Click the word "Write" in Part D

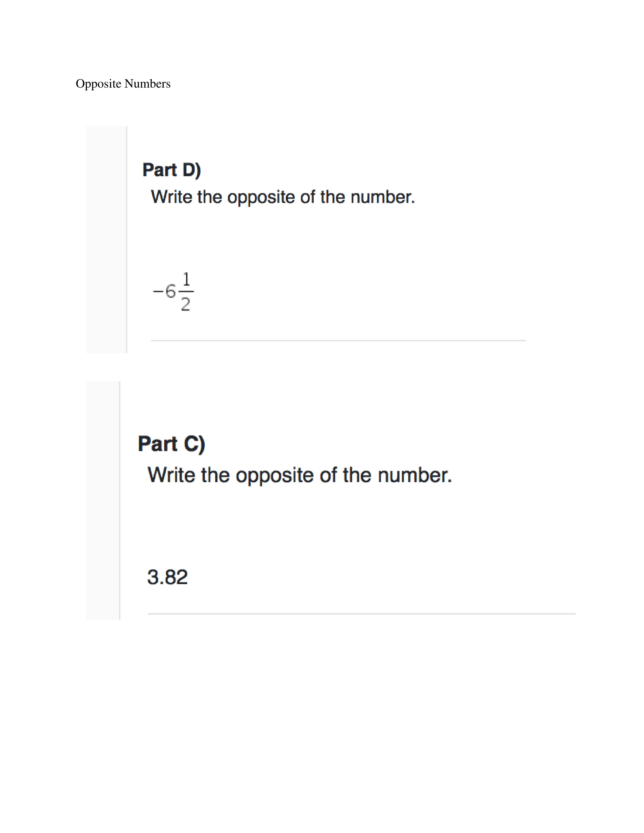pos(171,197)
